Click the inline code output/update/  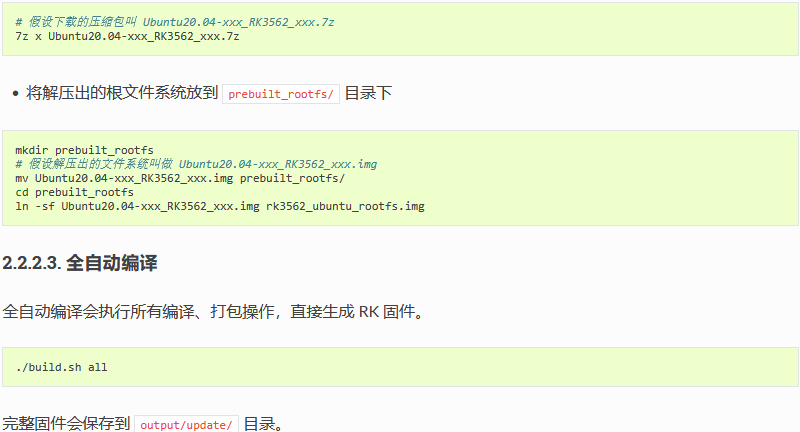coord(186,424)
